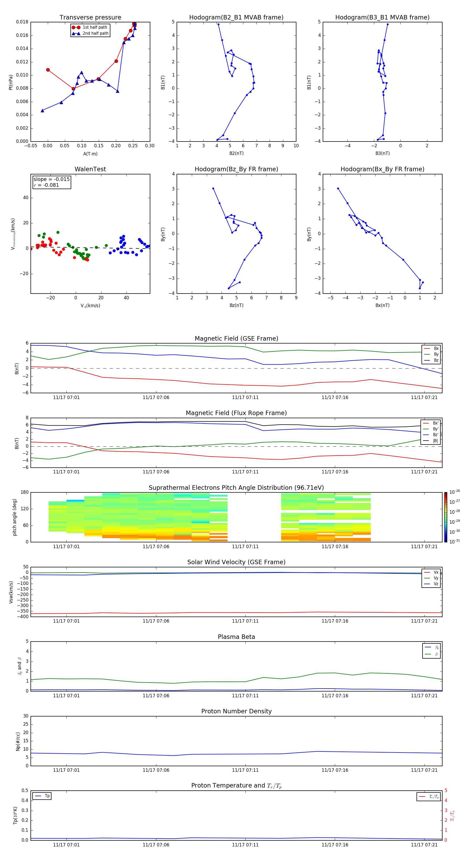Click the 'Transverse pressure' plot title
Screen dimensions: 473x868
click(90, 18)
